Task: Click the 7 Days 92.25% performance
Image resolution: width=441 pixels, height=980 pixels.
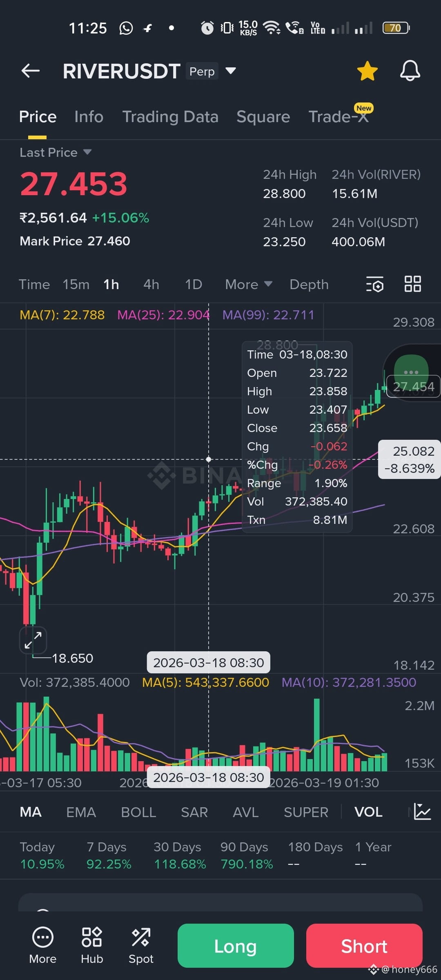Action: [x=109, y=855]
